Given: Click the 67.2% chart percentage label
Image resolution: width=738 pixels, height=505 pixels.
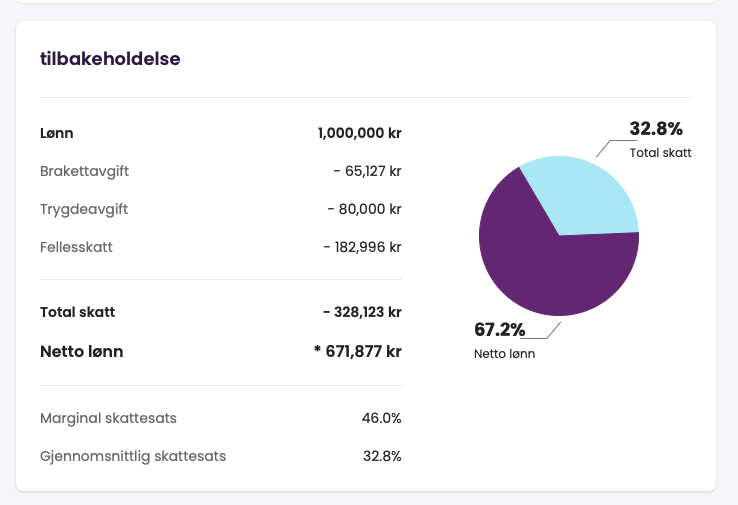Looking at the screenshot, I should (x=500, y=330).
